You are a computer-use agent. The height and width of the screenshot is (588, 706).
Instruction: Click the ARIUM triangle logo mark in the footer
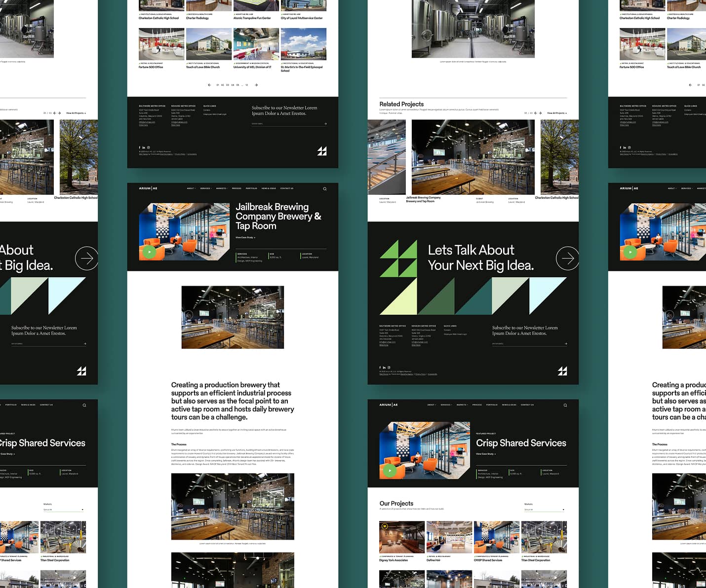pyautogui.click(x=562, y=370)
